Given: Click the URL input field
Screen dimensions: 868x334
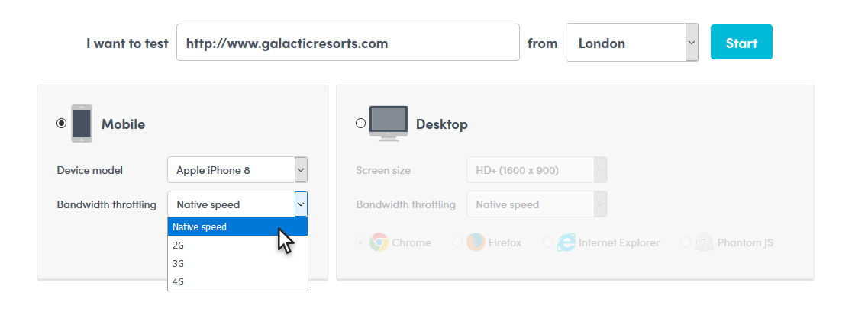Looking at the screenshot, I should point(347,43).
